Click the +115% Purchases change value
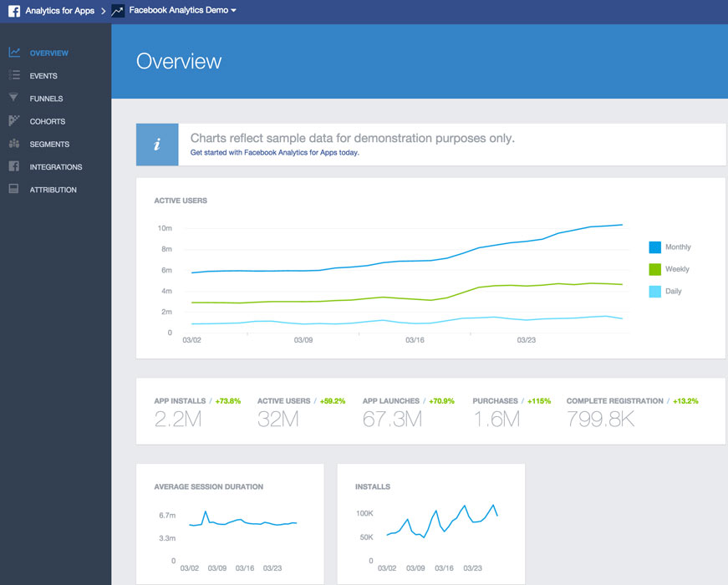Viewport: 728px width, 585px height. (x=539, y=401)
